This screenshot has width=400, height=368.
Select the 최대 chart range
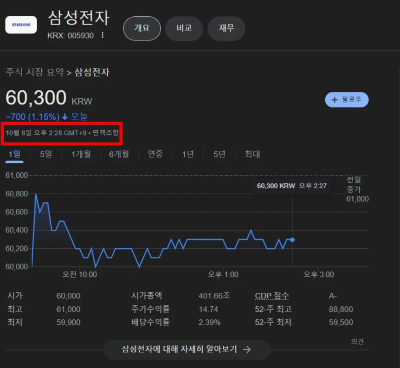click(x=252, y=154)
